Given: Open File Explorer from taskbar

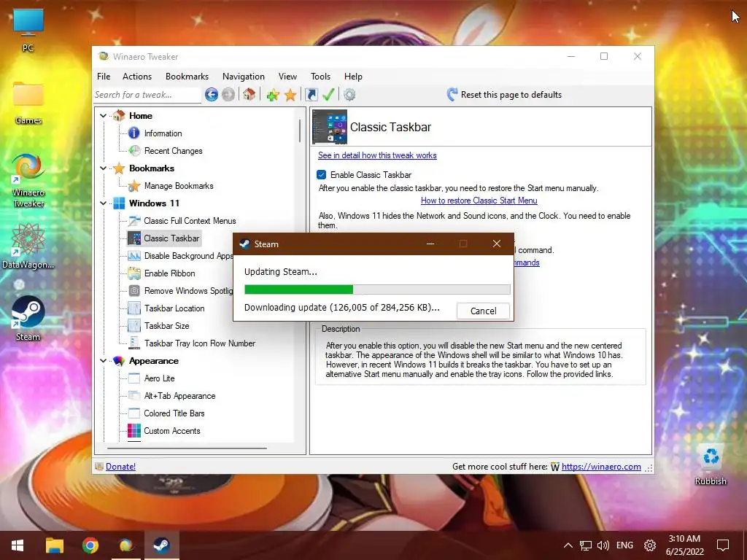Looking at the screenshot, I should tap(54, 545).
